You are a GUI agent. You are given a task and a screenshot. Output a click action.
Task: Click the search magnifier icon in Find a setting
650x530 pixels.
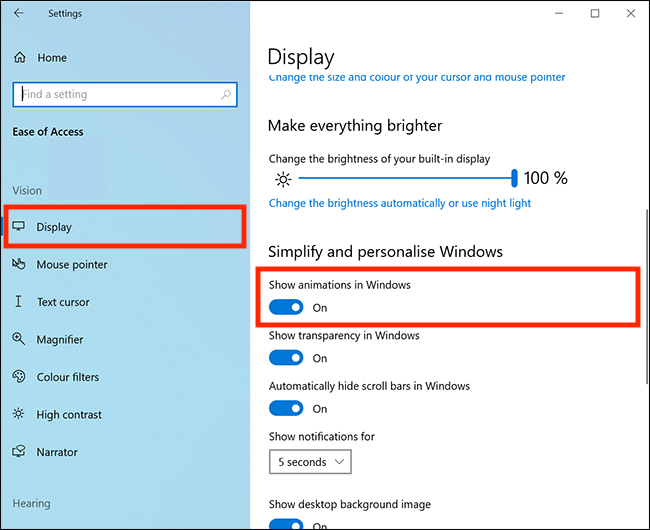[226, 94]
